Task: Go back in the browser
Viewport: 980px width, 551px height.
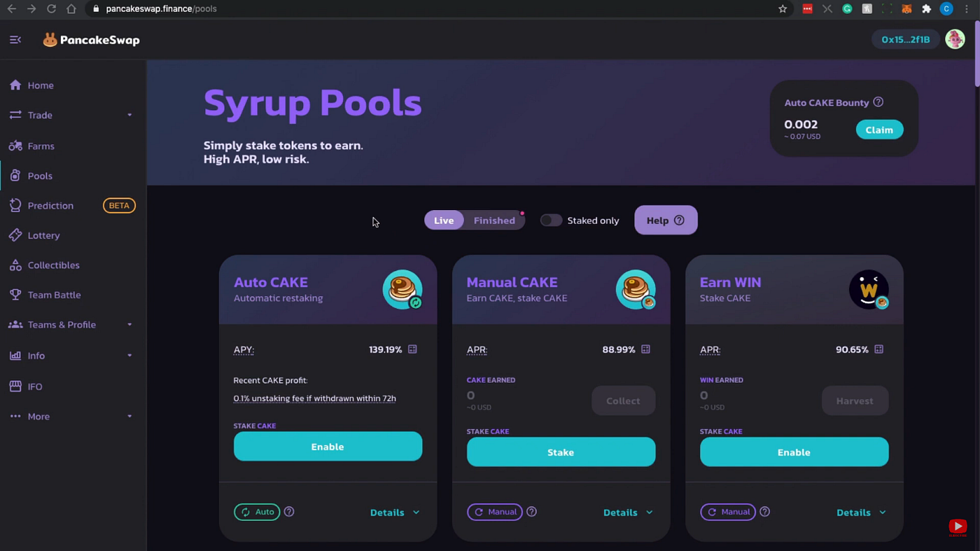Action: (11, 9)
